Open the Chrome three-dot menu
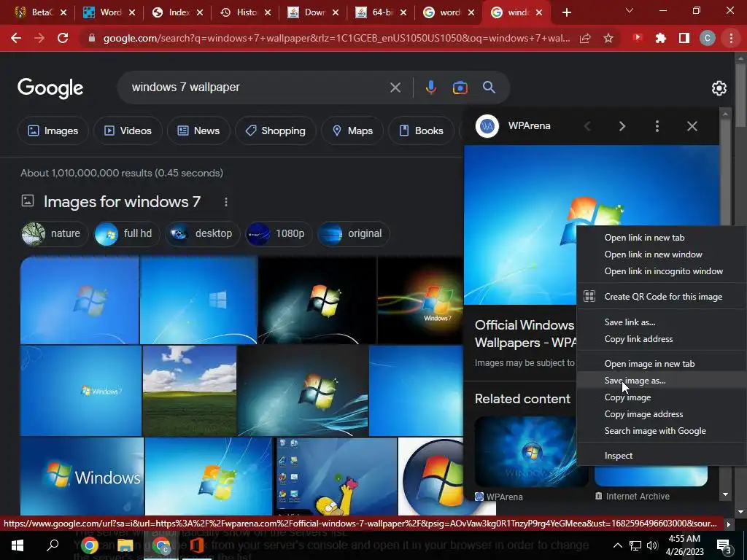747x560 pixels. point(731,38)
